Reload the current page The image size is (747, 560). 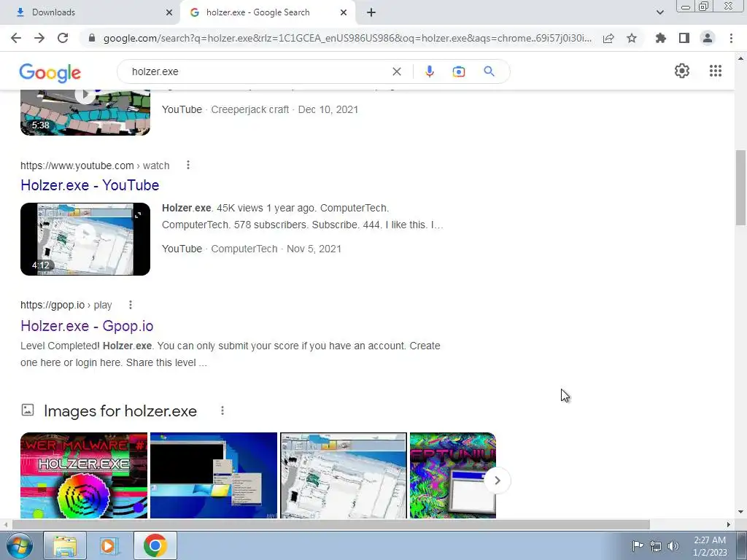click(63, 38)
